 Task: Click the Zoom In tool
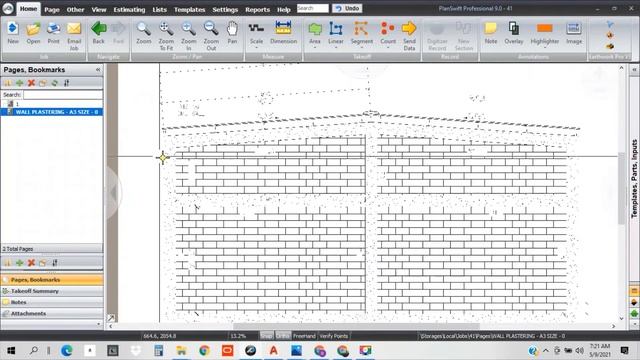pos(189,36)
